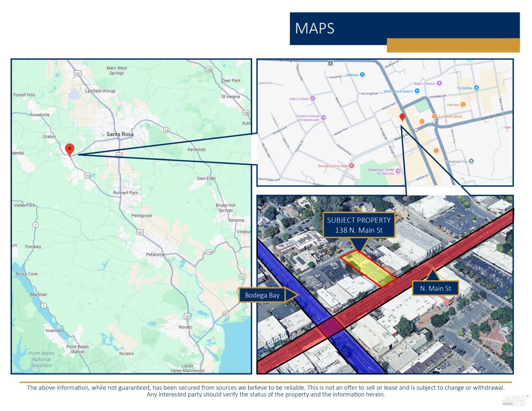Click the Screamin' Mimi's restaurant icon

(x=434, y=116)
